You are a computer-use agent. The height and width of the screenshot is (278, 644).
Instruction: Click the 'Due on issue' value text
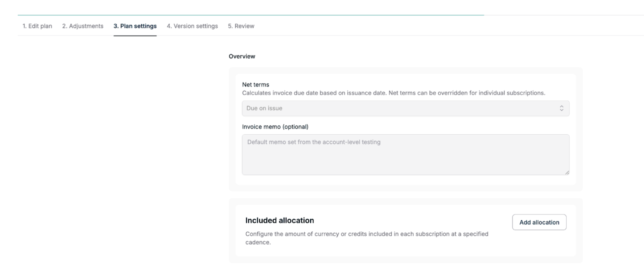pyautogui.click(x=264, y=108)
